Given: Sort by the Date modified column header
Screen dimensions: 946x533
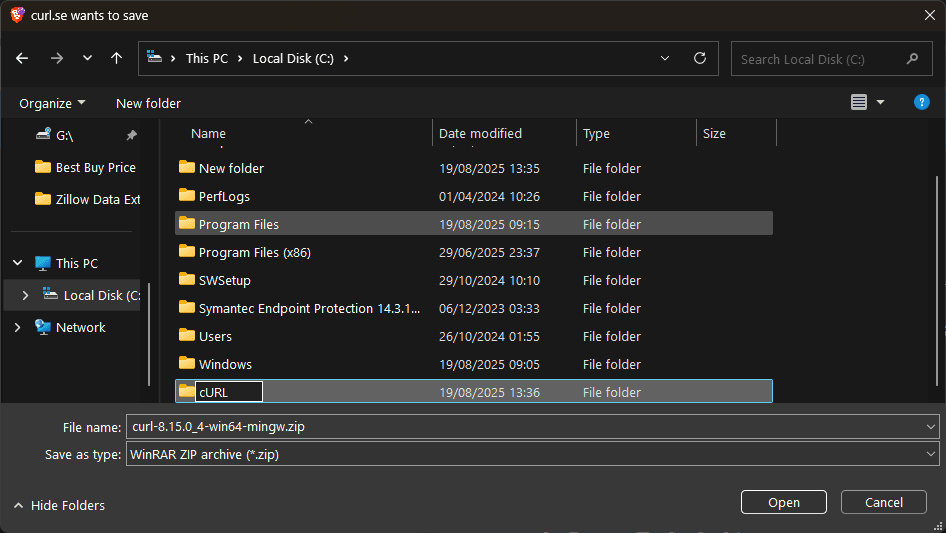Looking at the screenshot, I should (480, 134).
